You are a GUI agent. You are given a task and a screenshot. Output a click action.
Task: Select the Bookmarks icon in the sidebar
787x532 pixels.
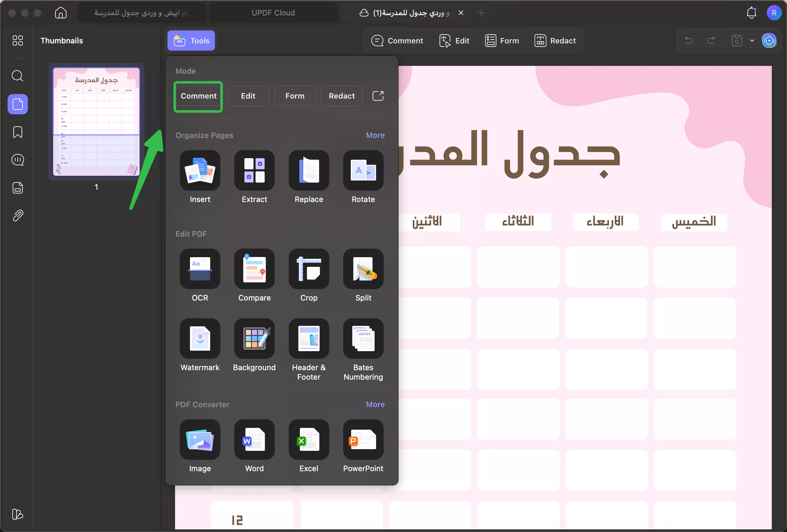point(17,132)
